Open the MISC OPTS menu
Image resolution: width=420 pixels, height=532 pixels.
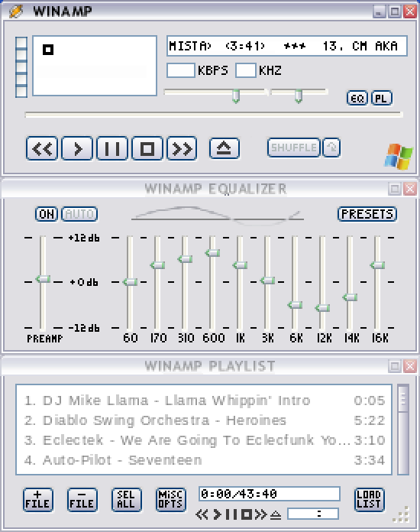coord(170,499)
